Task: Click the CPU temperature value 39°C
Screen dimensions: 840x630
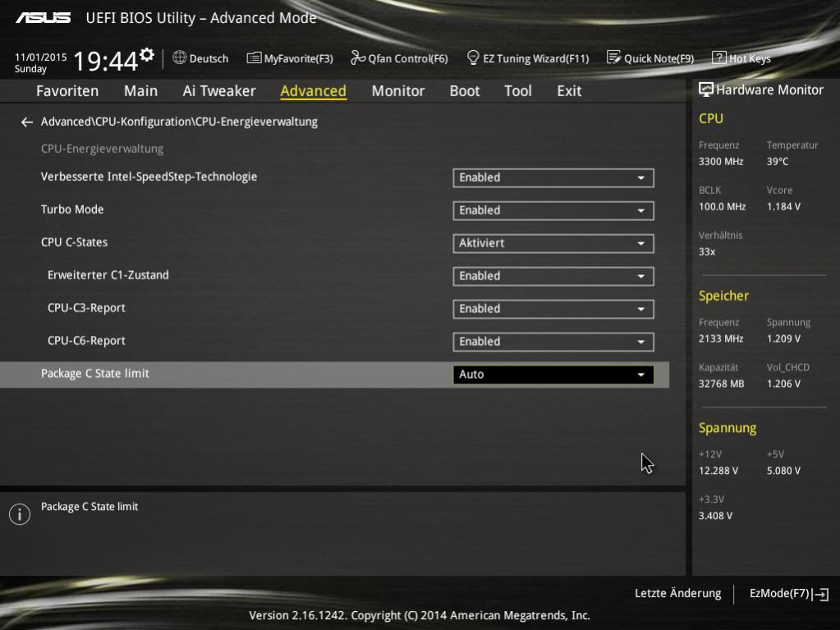Action: [x=778, y=161]
